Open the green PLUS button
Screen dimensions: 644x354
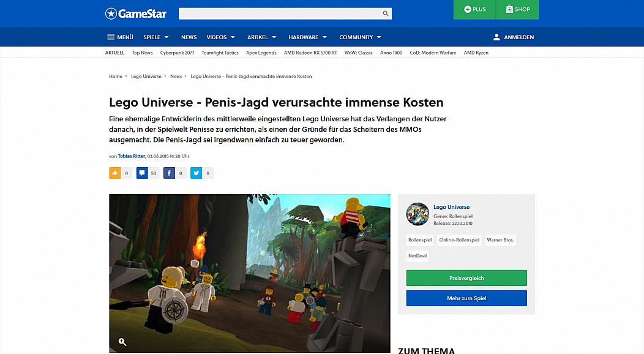[x=475, y=9]
